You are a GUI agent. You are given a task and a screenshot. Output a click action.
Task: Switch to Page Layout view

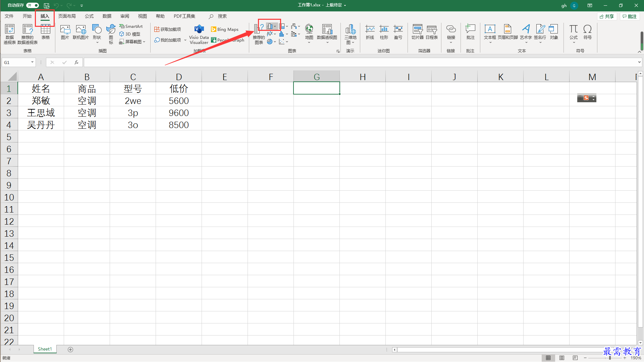point(562,358)
